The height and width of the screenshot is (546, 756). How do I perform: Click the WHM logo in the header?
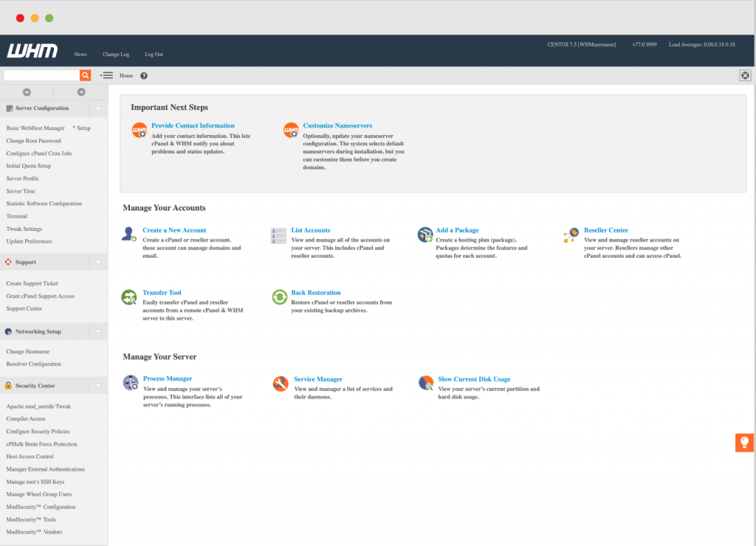[30, 51]
